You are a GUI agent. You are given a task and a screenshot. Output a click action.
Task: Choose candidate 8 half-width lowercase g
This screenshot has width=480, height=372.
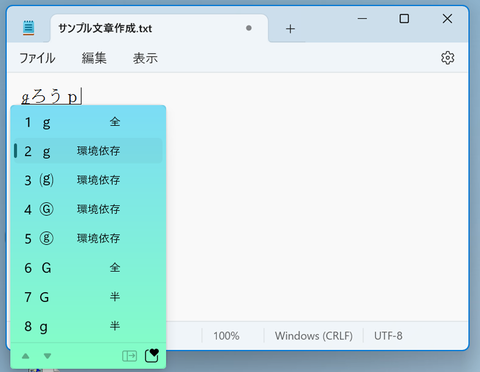pyautogui.click(x=88, y=326)
